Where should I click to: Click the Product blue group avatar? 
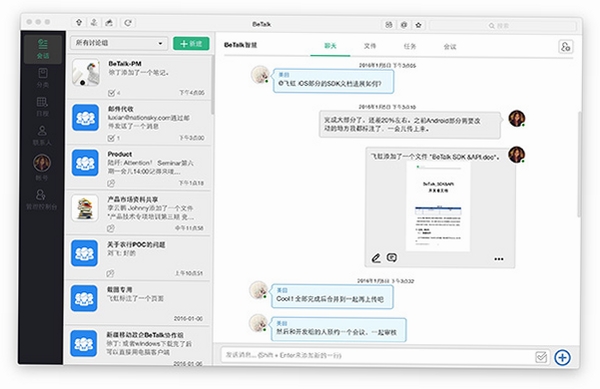(x=85, y=163)
